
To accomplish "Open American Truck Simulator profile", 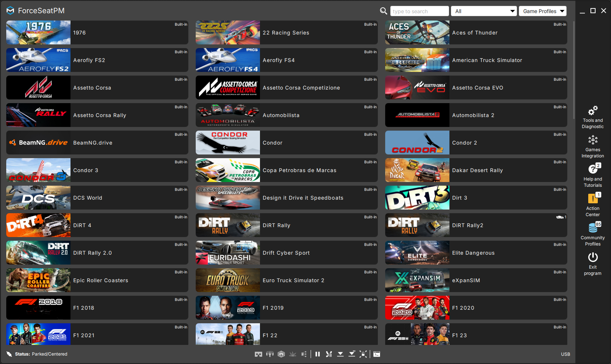I will click(476, 60).
